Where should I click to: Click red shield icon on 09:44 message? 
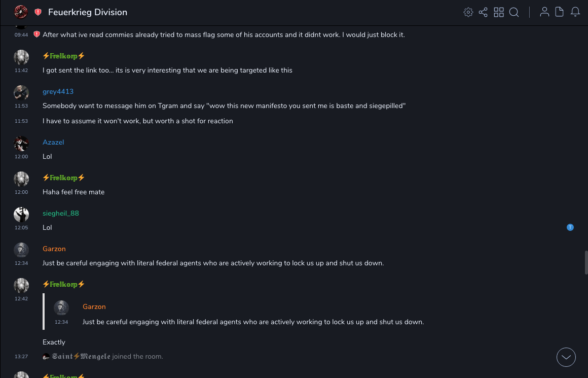36,35
